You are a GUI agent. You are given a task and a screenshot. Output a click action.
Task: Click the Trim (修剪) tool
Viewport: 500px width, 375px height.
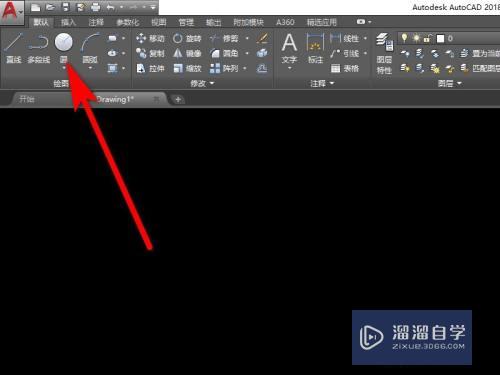click(x=224, y=39)
